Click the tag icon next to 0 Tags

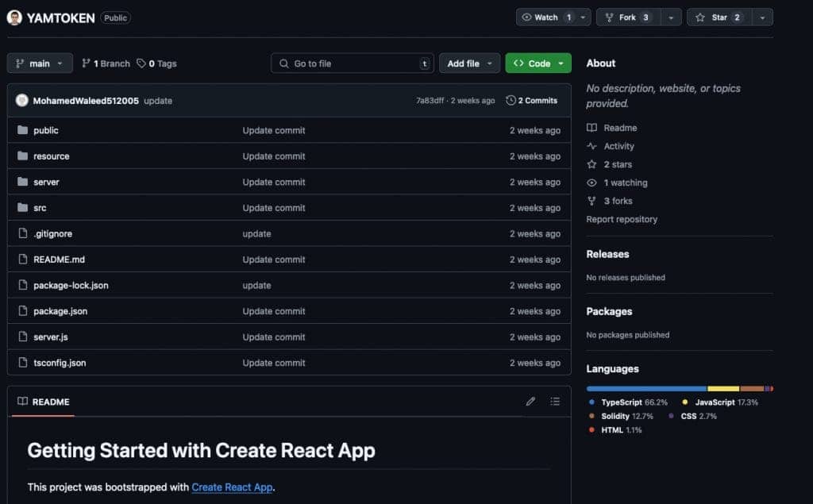pos(141,63)
